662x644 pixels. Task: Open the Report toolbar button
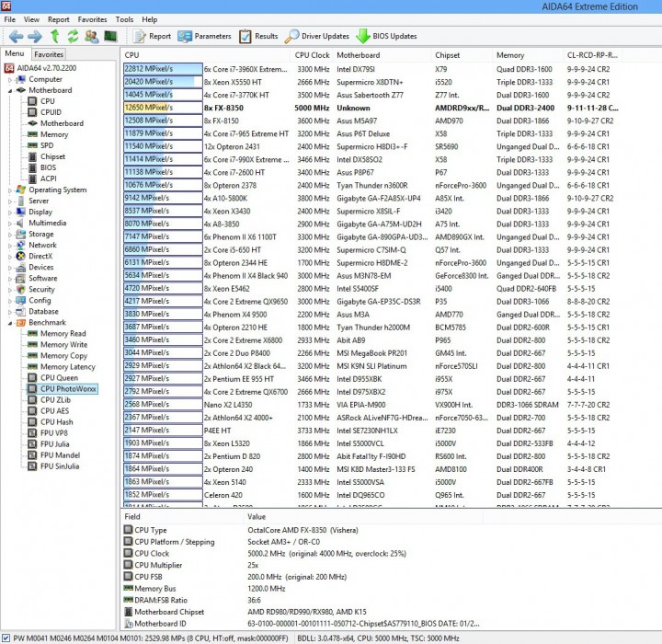coord(152,37)
